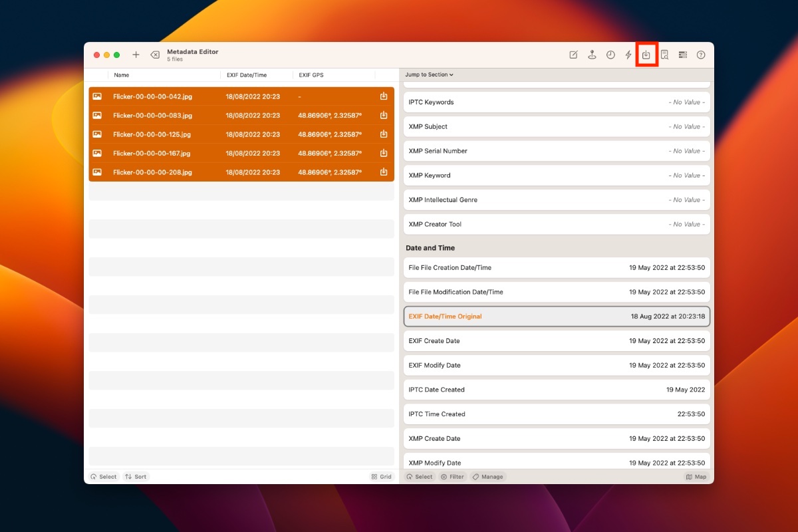Select the EXIF Date/Time Original field
Image resolution: width=798 pixels, height=532 pixels.
557,317
